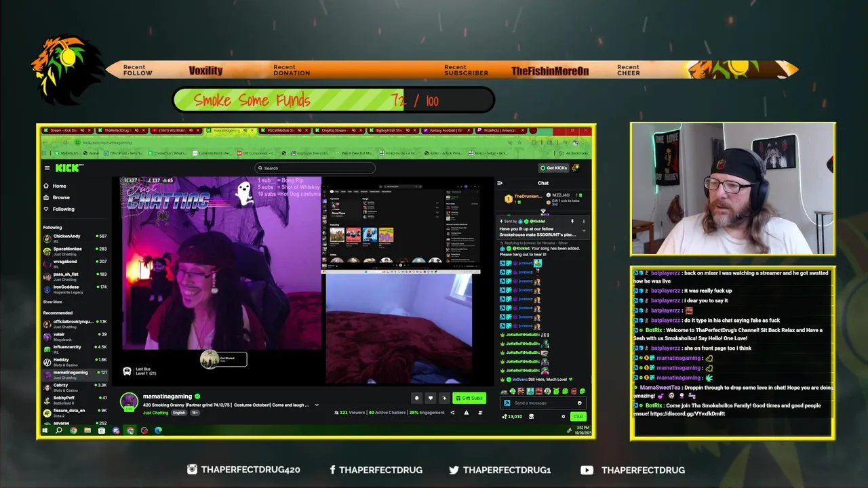The width and height of the screenshot is (868, 488).
Task: Collapse the chat panel with the arrow icon
Action: point(500,183)
